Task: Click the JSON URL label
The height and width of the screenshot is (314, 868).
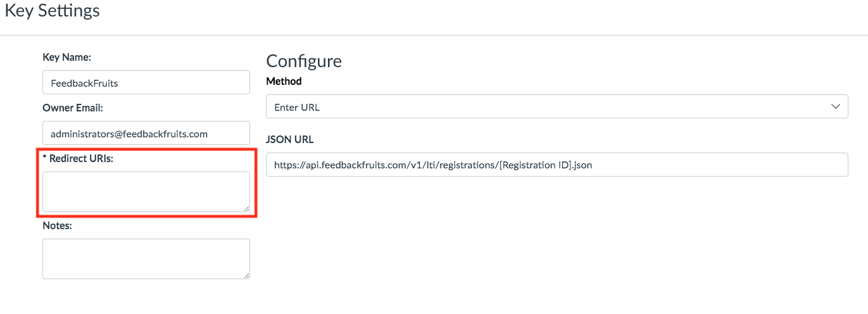Action: 289,139
